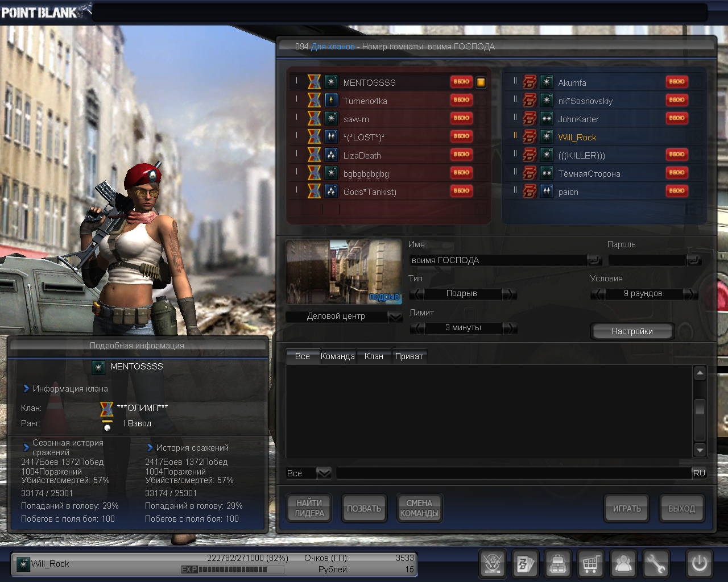Switch to the Приват chat tab
The height and width of the screenshot is (582, 728).
pos(409,356)
